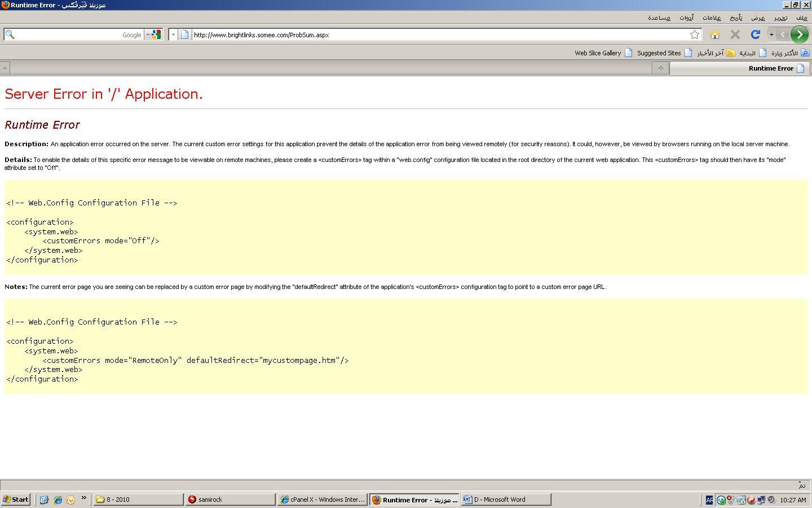Open the أدوات (Tools) menu
This screenshot has height=508, width=812.
pyautogui.click(x=686, y=17)
